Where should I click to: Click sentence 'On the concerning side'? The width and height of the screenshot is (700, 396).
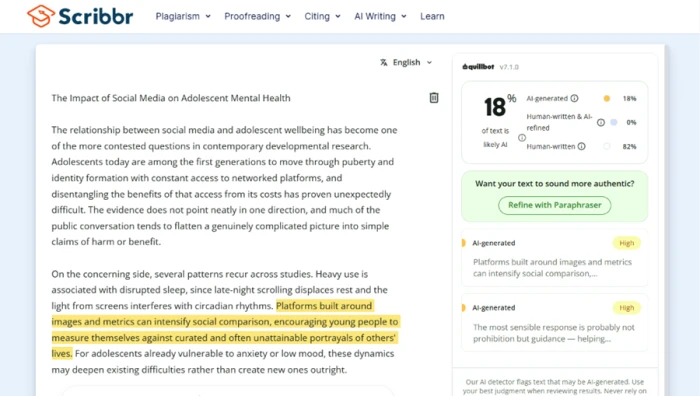coord(183,274)
